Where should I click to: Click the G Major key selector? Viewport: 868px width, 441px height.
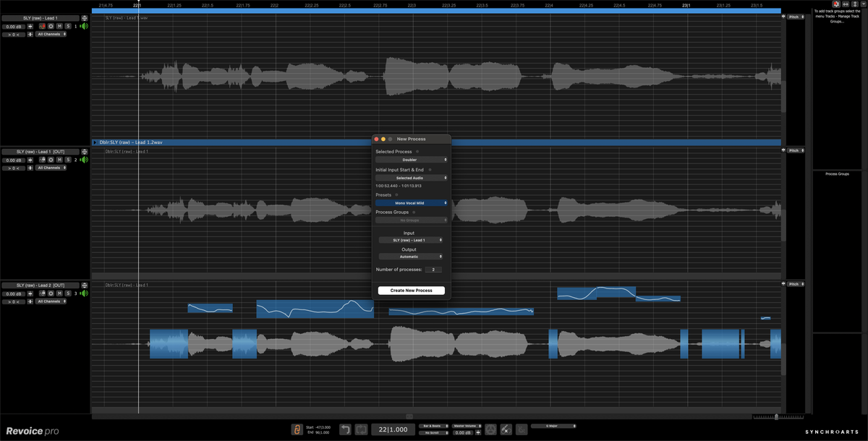(553, 427)
